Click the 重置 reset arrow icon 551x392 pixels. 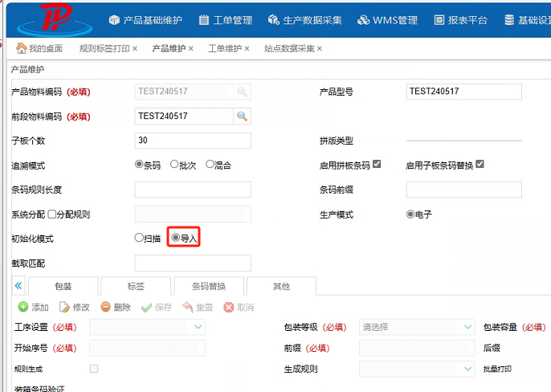(x=188, y=307)
